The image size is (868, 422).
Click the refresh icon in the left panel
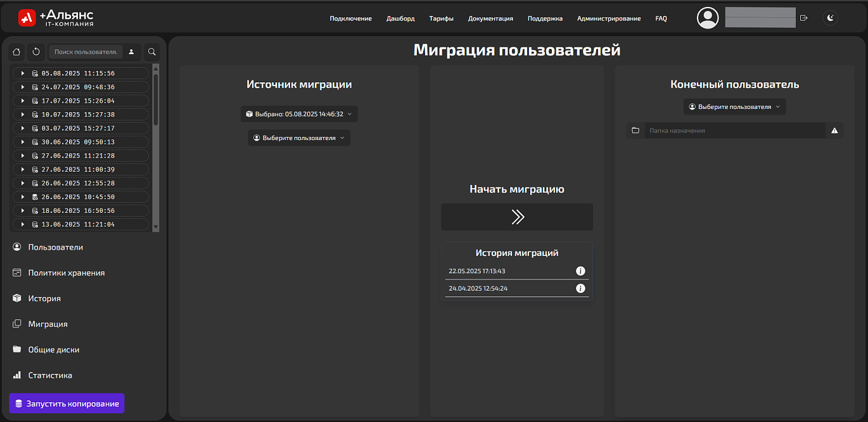click(36, 52)
